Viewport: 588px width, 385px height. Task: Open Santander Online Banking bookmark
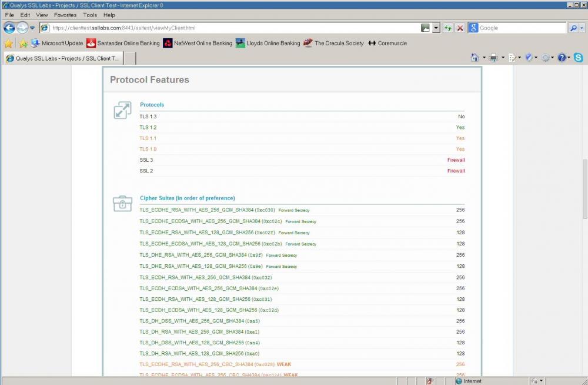(x=123, y=43)
